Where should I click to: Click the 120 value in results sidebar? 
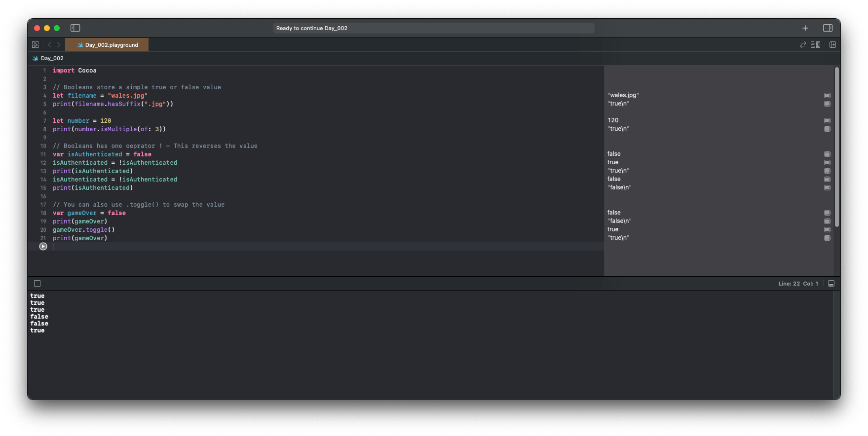coord(613,120)
